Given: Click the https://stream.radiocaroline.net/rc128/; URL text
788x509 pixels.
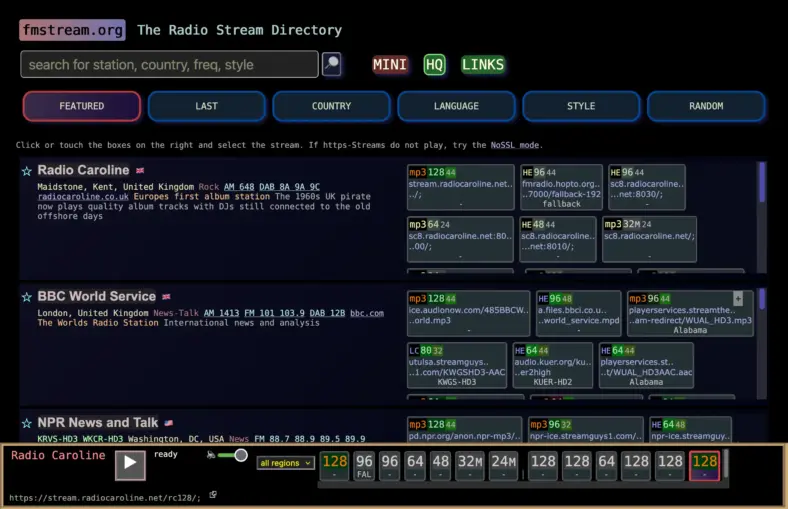Looking at the screenshot, I should click(x=105, y=498).
